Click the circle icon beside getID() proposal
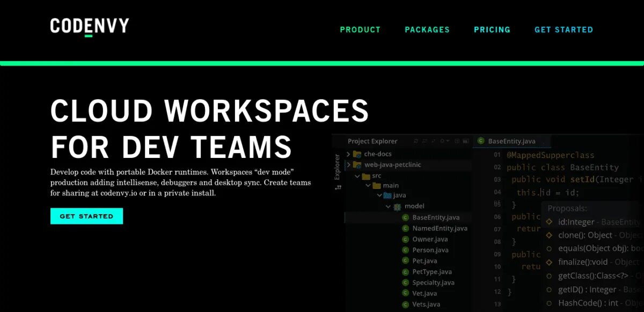This screenshot has height=312, width=644. coord(549,289)
